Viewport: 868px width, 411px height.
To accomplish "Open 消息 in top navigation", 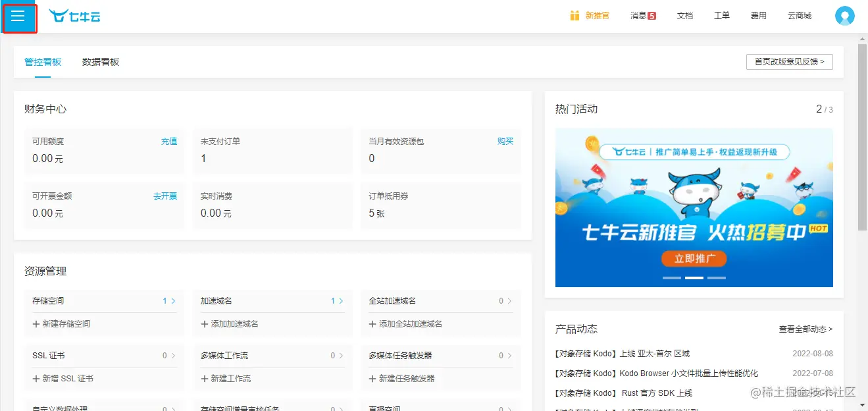I will pos(638,16).
